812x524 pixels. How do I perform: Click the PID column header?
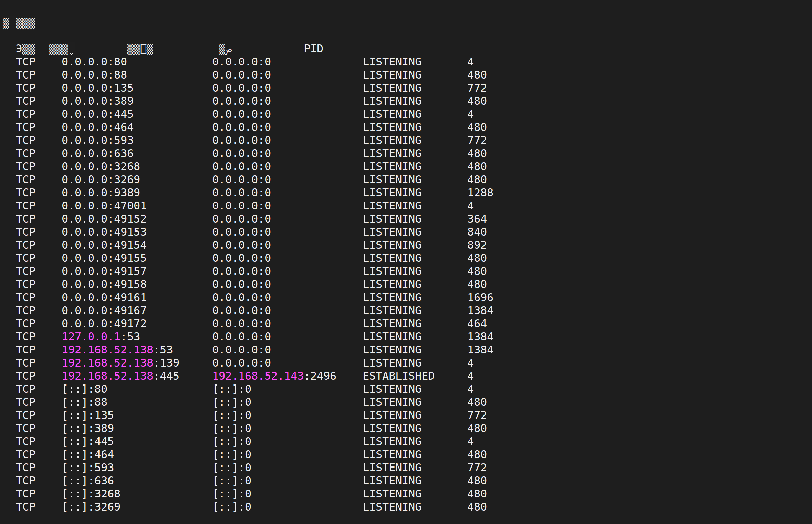[313, 49]
